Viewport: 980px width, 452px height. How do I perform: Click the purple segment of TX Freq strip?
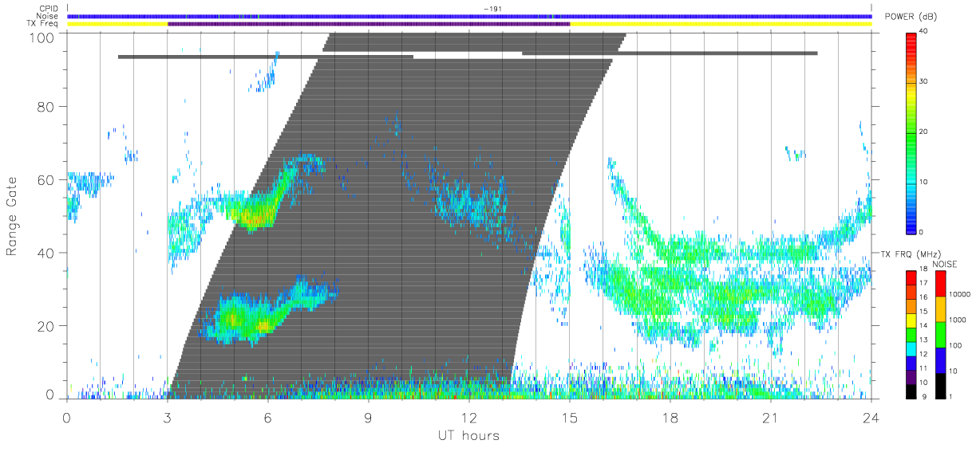(369, 24)
